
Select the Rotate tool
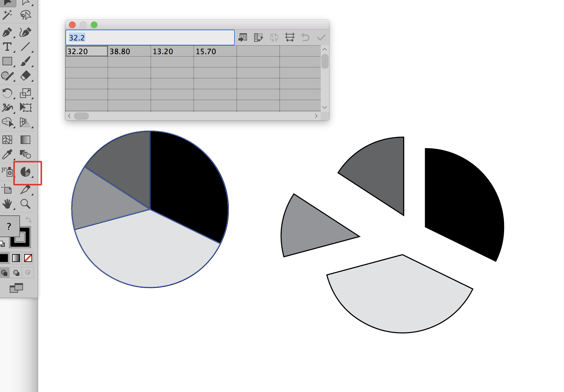click(x=7, y=93)
